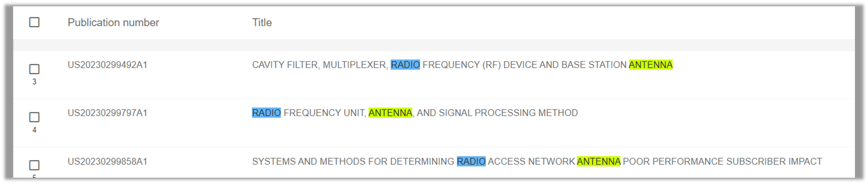Click the Title column header
The height and width of the screenshot is (184, 868).
[262, 22]
